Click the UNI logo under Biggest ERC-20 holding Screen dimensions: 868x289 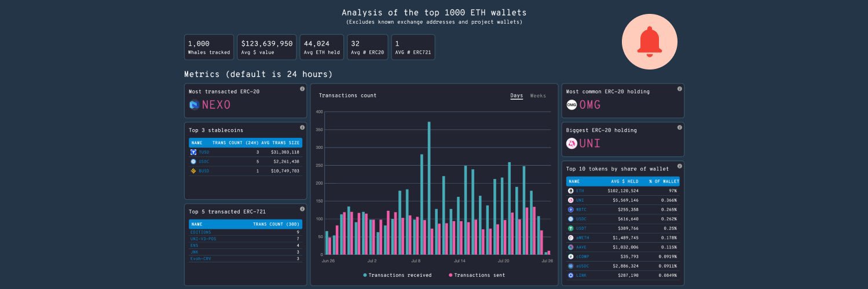pos(572,144)
